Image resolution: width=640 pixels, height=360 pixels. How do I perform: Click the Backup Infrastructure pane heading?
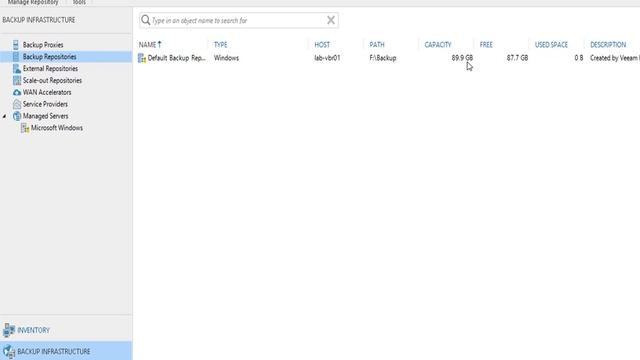[39, 20]
